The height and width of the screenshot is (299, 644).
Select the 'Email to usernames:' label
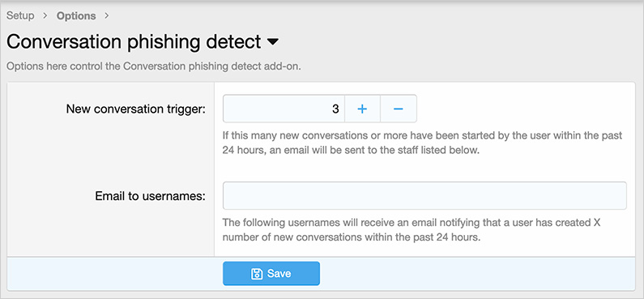click(x=151, y=196)
